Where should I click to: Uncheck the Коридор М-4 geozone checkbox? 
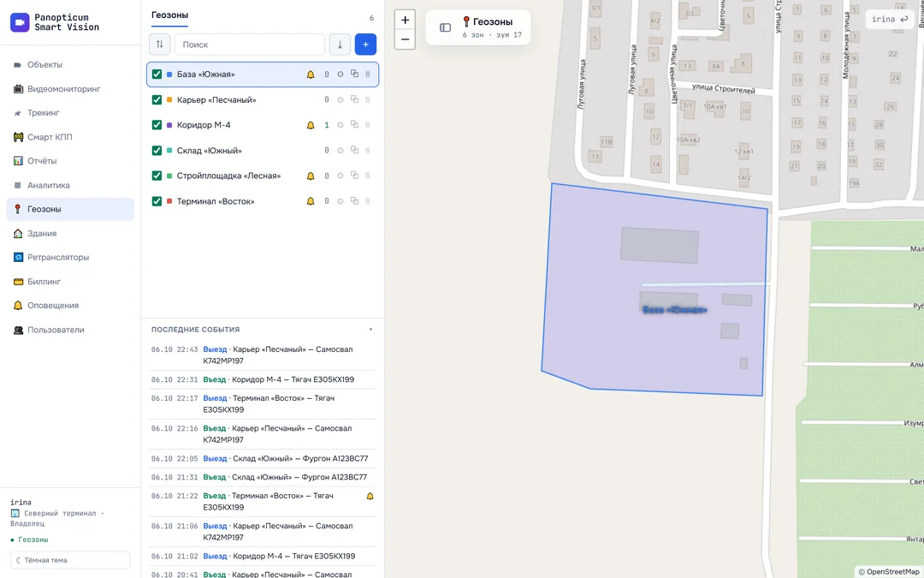tap(157, 125)
